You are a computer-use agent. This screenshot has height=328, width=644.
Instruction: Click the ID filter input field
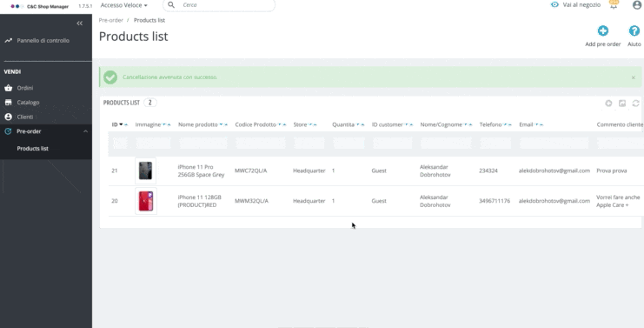tap(120, 143)
